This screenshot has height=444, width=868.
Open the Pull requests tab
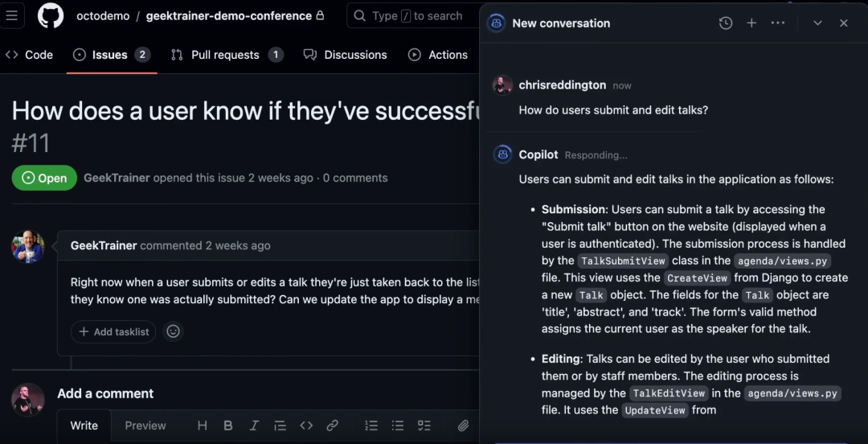(225, 55)
